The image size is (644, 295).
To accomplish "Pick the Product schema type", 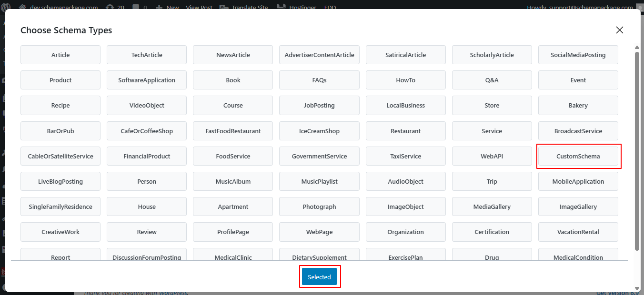I will coord(60,80).
